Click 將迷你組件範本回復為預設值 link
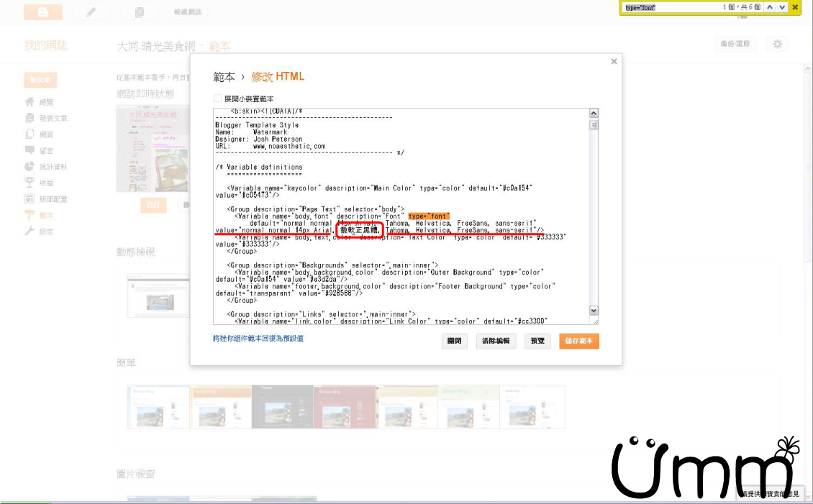813x504 pixels. coord(258,338)
